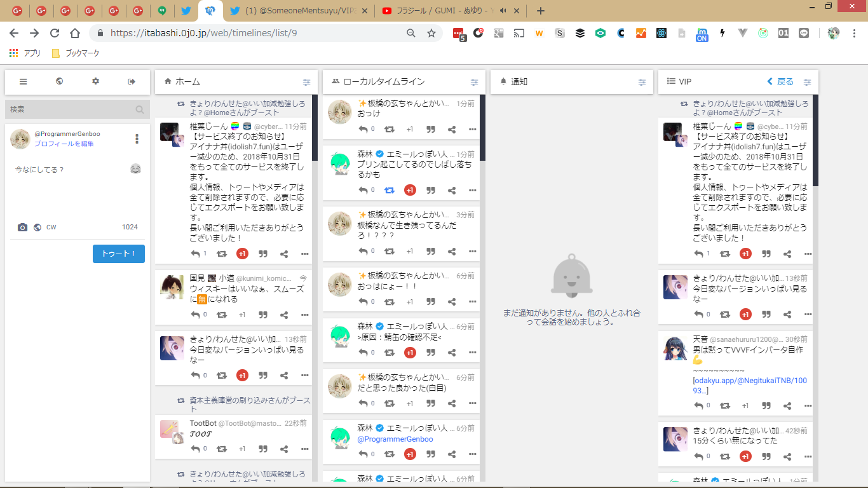
Task: Expand the Local Timeline column settings
Action: click(474, 82)
